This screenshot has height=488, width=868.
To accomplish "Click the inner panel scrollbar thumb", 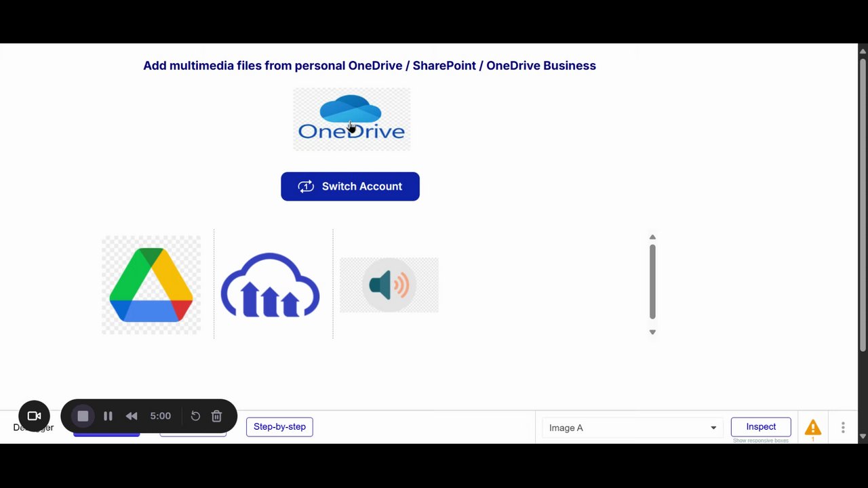I will click(x=652, y=281).
